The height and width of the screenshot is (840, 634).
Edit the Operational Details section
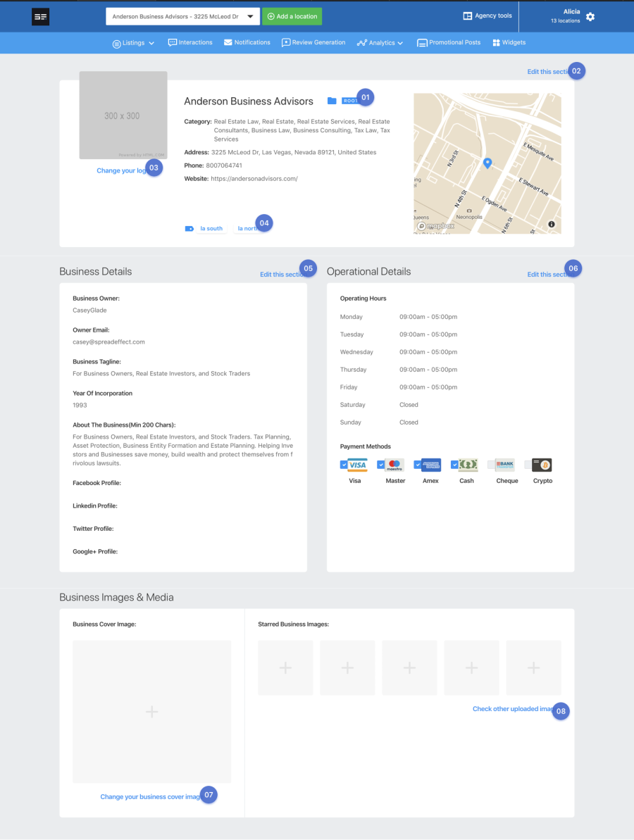(548, 275)
